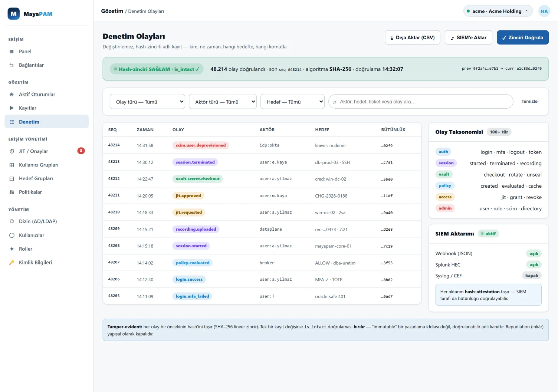Click the Hedef Grupları icon
This screenshot has width=558, height=392.
12,178
